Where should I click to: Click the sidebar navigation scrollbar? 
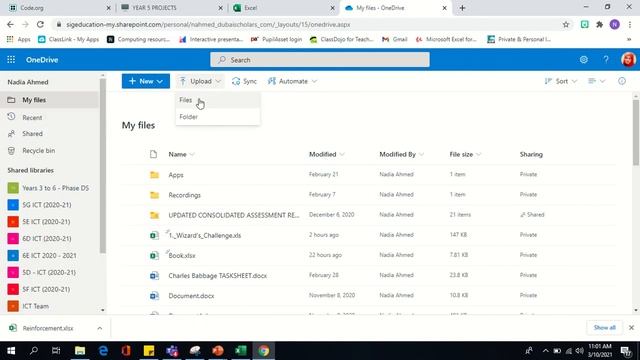point(102,165)
